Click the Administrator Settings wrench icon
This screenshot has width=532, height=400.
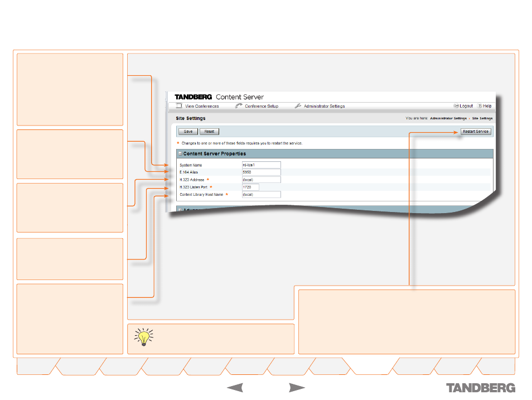tap(298, 105)
